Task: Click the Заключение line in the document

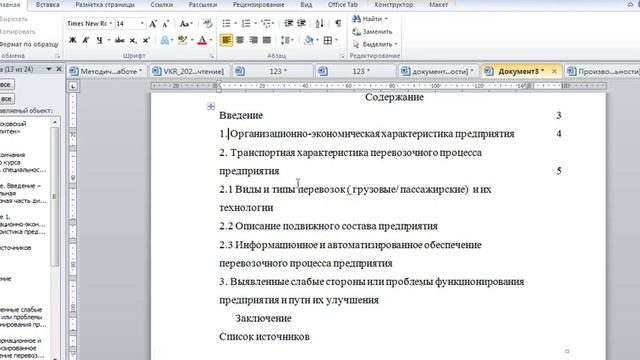Action: (x=263, y=318)
